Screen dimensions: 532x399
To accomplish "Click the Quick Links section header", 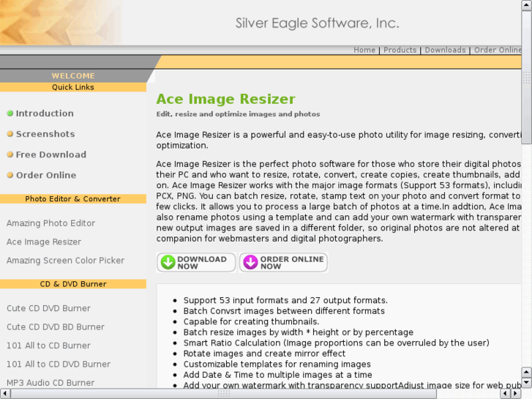I will [73, 87].
